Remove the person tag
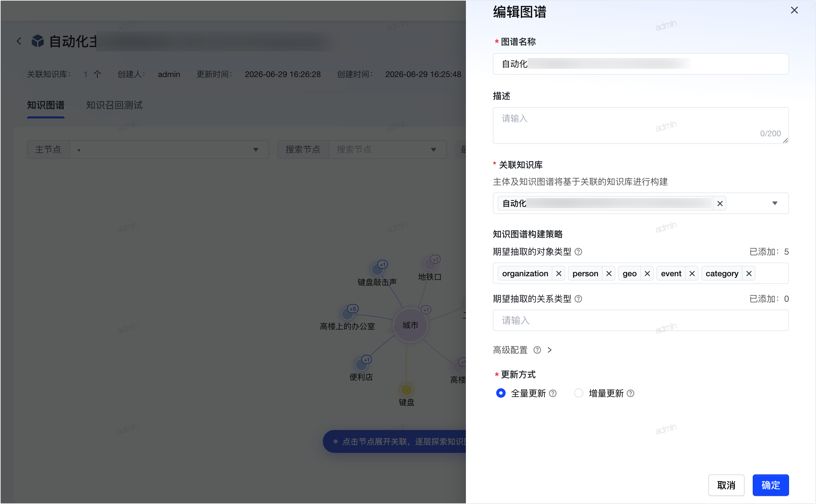 [x=609, y=274]
